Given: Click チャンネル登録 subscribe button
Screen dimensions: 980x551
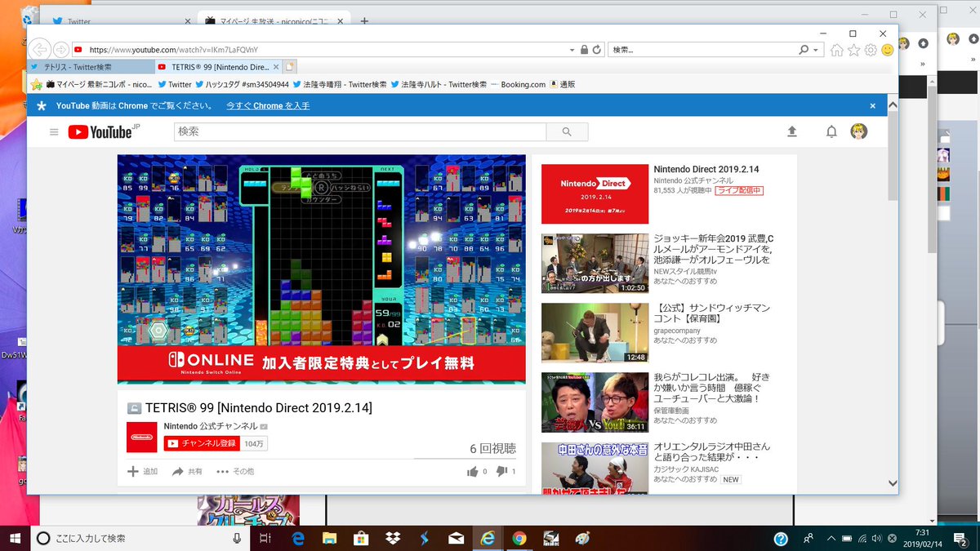Looking at the screenshot, I should (203, 443).
